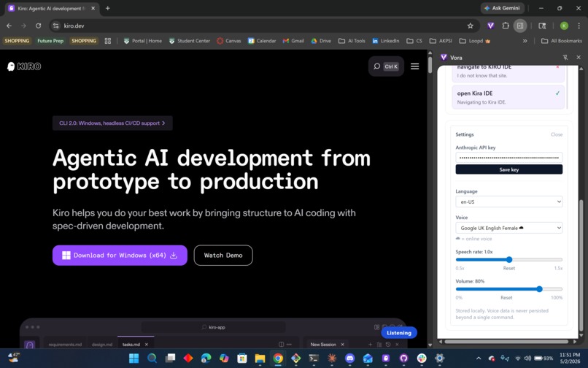Open Chrome tab search icon
The image size is (588, 368).
(x=542, y=26)
